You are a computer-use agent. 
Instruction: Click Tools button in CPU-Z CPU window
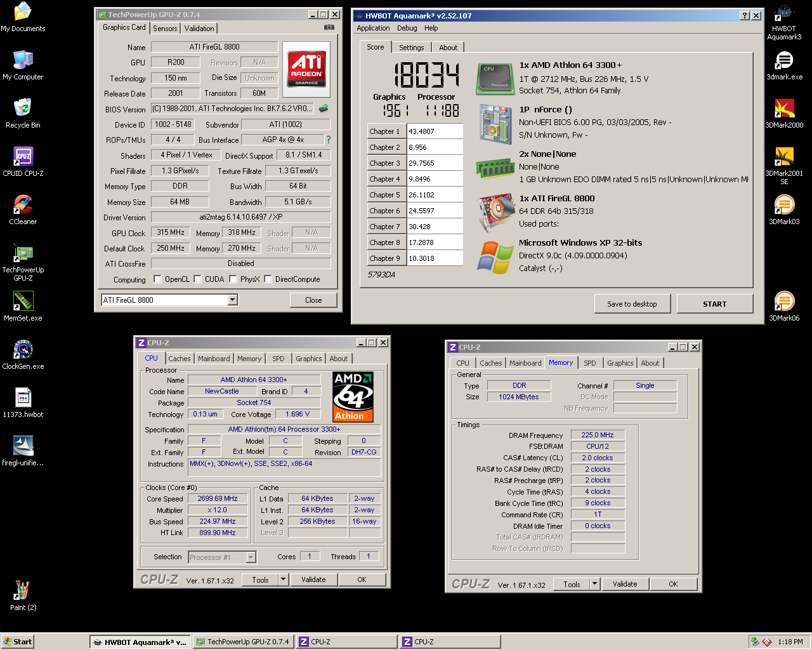coord(260,580)
